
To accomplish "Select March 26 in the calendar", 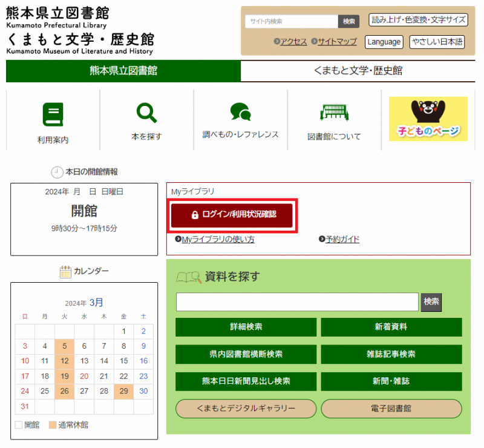I will (x=65, y=391).
